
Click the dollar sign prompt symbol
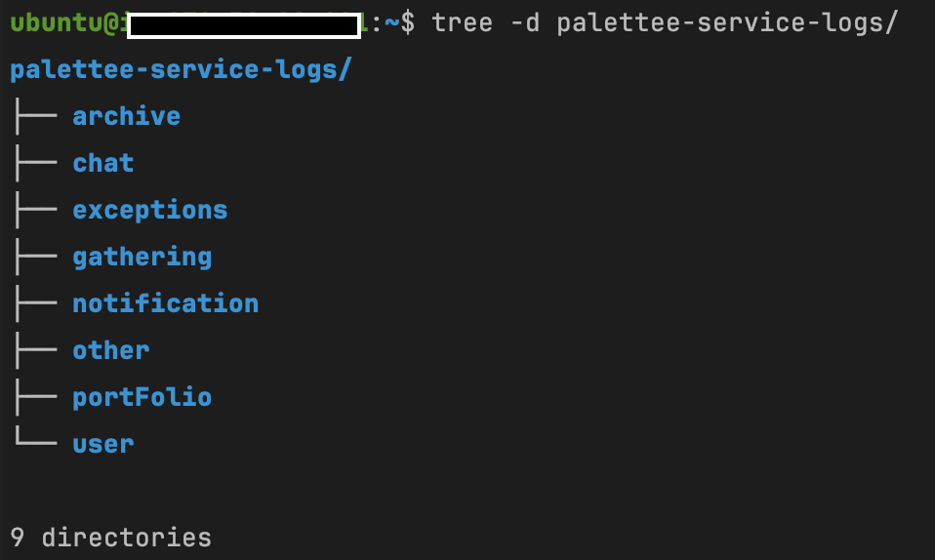[x=407, y=23]
